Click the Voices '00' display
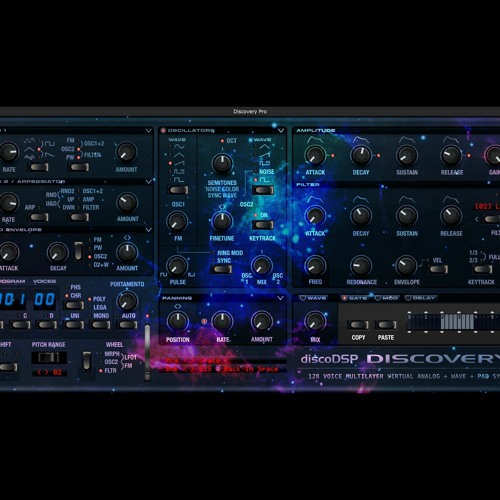The image size is (500, 500). (x=45, y=299)
